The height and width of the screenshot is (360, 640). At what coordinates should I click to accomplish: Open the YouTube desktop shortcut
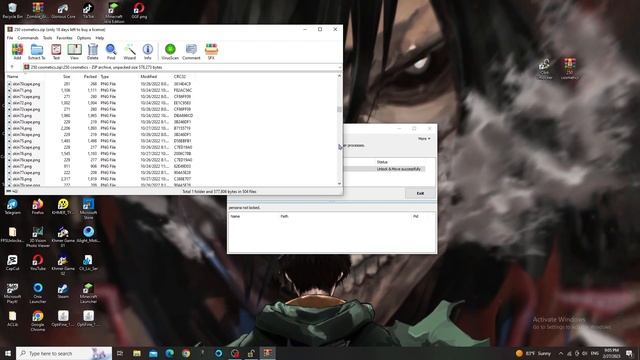38,262
